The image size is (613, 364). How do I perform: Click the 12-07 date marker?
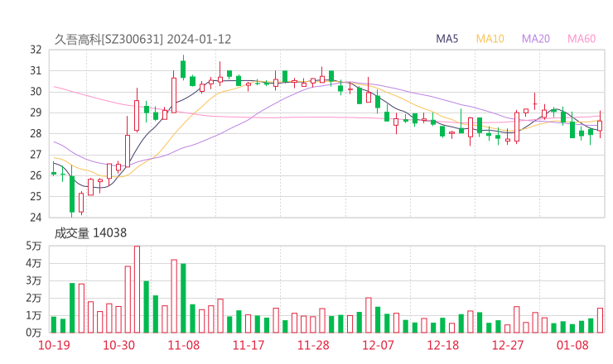point(378,345)
